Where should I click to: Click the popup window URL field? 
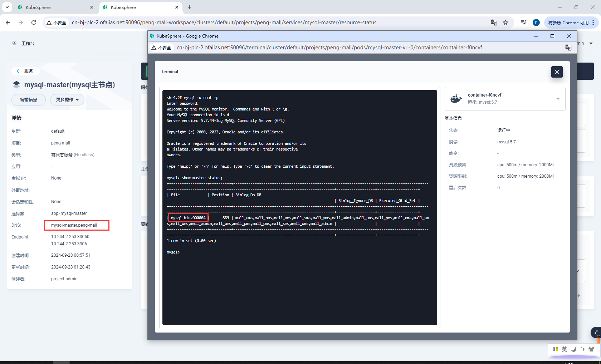pyautogui.click(x=329, y=48)
